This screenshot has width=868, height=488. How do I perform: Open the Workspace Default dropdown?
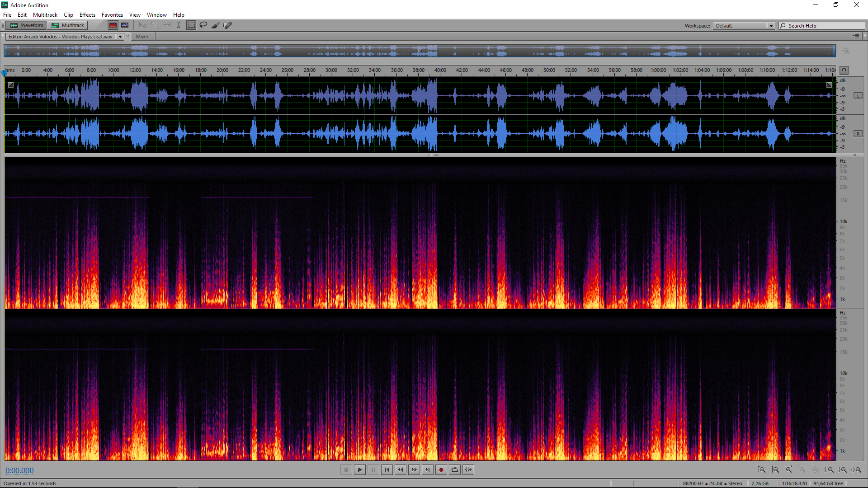coord(744,26)
